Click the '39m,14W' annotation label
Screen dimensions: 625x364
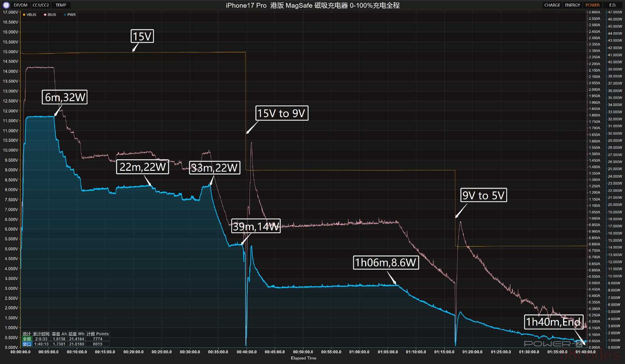click(256, 226)
